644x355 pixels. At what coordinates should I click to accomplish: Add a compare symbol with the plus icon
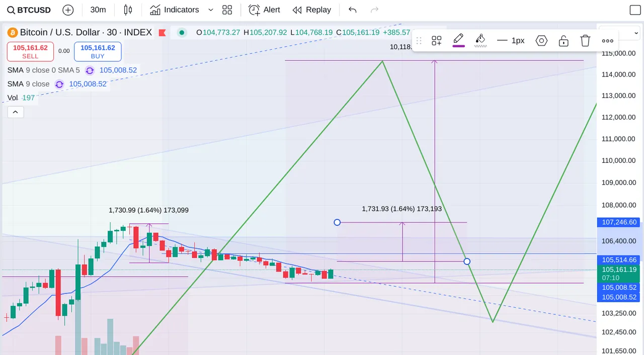[x=68, y=10]
